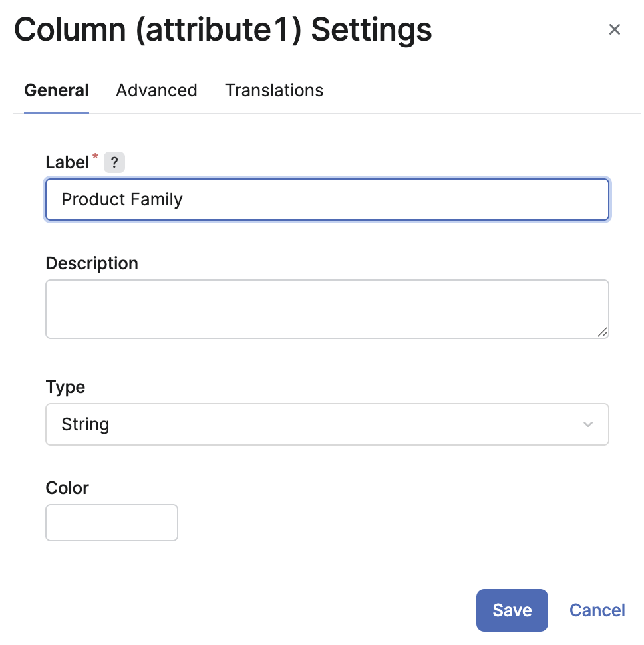This screenshot has width=644, height=645.
Task: Switch to the General tab
Action: (x=57, y=91)
